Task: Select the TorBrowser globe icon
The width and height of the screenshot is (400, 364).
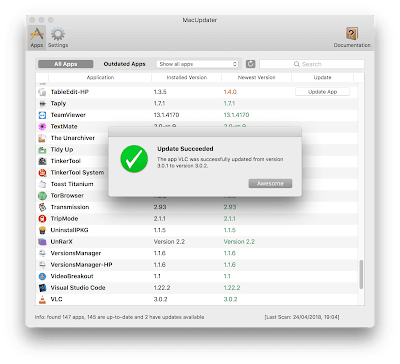Action: tap(42, 196)
